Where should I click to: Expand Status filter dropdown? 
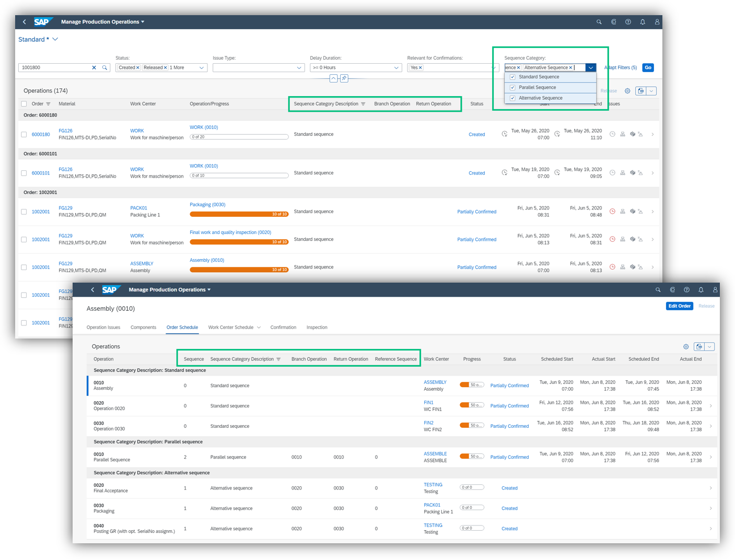202,67
